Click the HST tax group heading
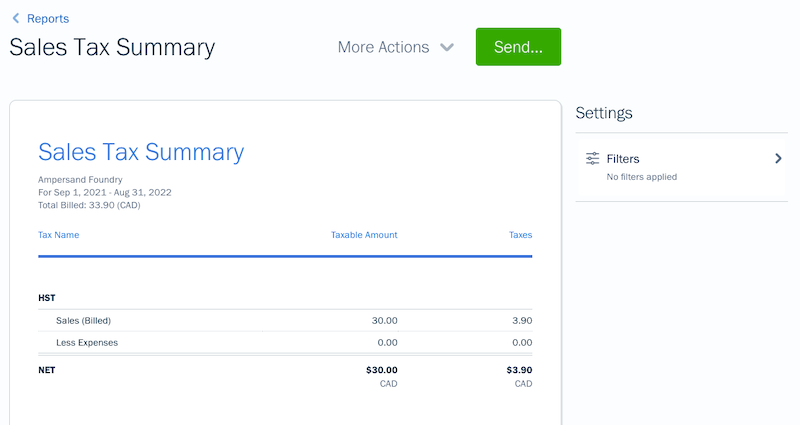The height and width of the screenshot is (425, 800). point(47,298)
